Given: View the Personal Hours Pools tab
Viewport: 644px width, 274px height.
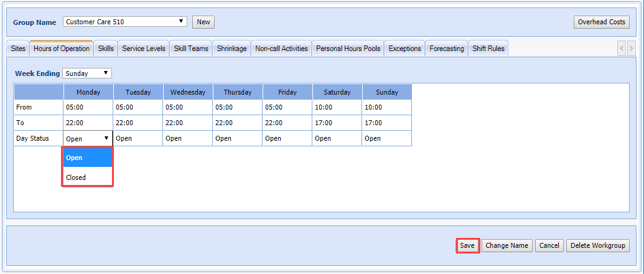Looking at the screenshot, I should (x=348, y=49).
